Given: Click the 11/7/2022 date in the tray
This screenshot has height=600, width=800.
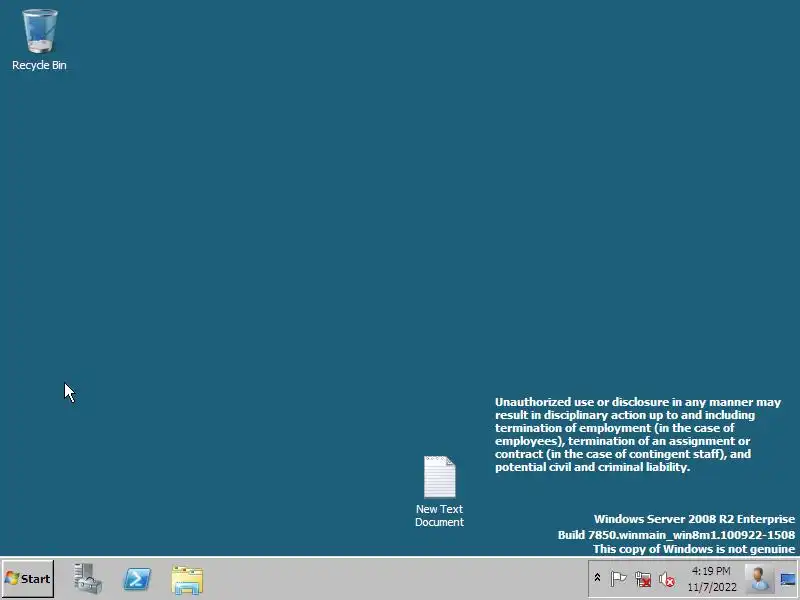Looking at the screenshot, I should (712, 587).
